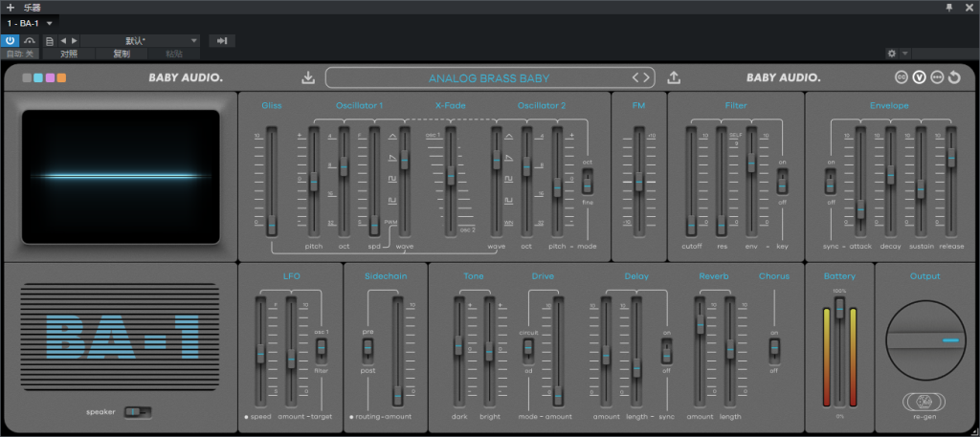Click the skip-to-end arrow button
Screen dimensions: 980x437
222,41
